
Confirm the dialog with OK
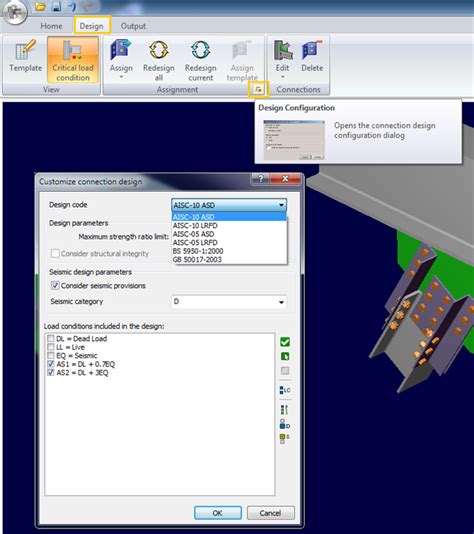tap(218, 513)
